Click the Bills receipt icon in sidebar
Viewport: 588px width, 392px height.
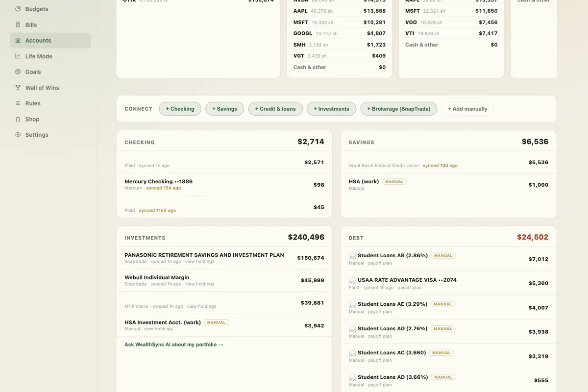coord(18,24)
